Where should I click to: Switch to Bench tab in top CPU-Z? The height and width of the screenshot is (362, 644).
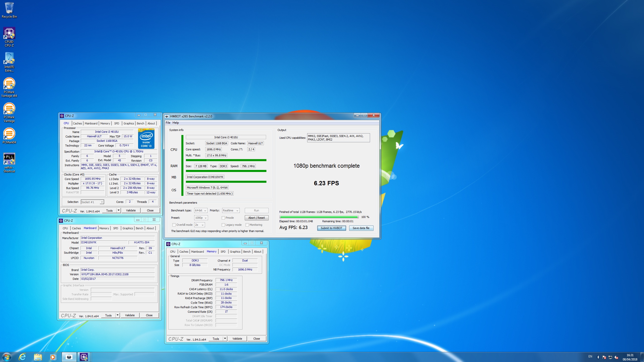click(x=141, y=123)
